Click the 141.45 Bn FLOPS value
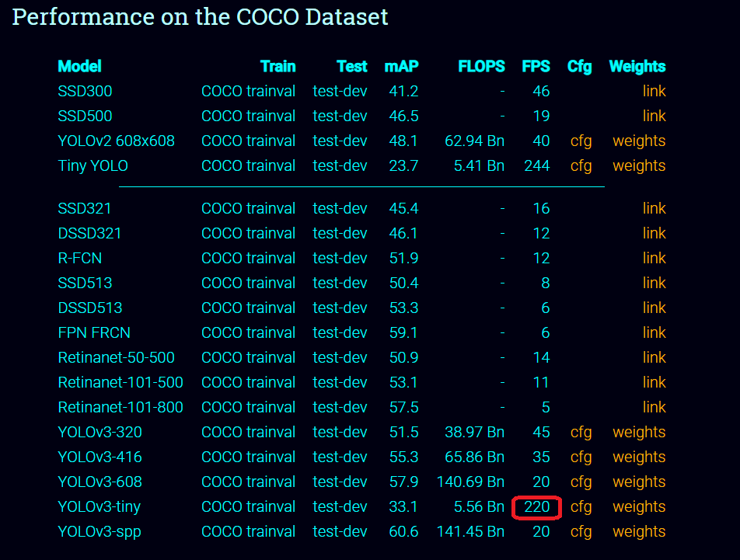The width and height of the screenshot is (740, 560). coord(470,532)
